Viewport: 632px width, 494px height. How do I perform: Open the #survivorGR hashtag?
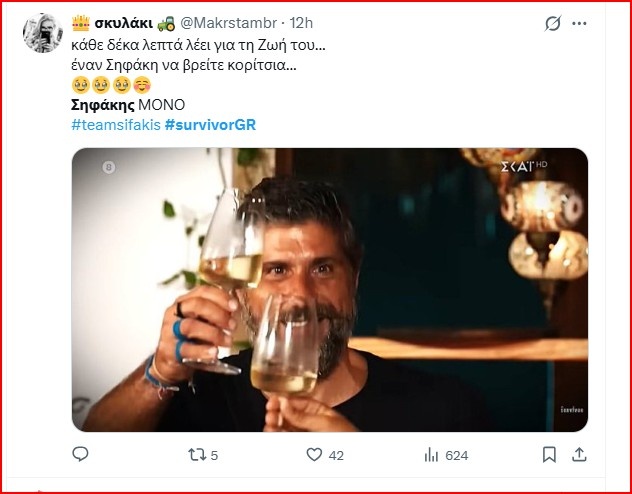[x=210, y=125]
